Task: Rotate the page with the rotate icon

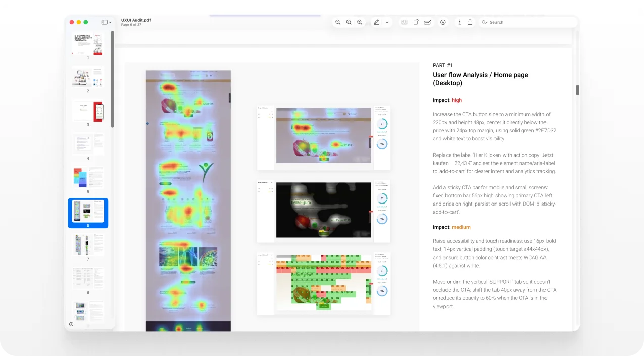Action: tap(416, 22)
